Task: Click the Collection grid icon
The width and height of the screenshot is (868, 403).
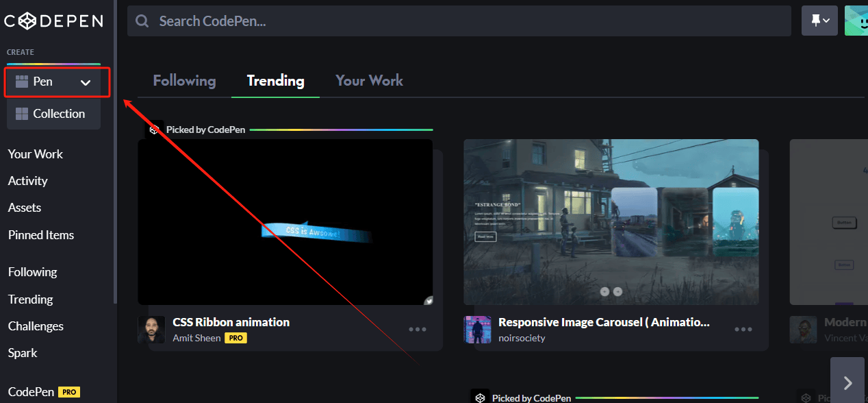Action: click(x=23, y=113)
